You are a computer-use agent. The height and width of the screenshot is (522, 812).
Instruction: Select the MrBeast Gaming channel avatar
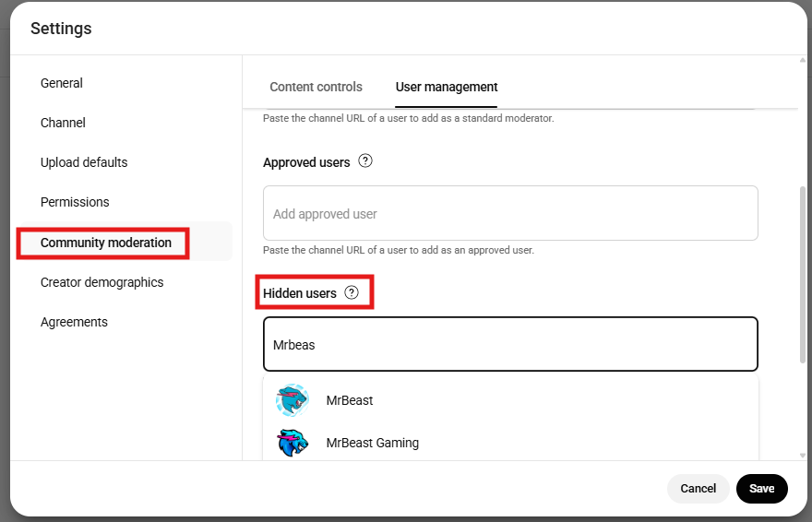click(293, 443)
